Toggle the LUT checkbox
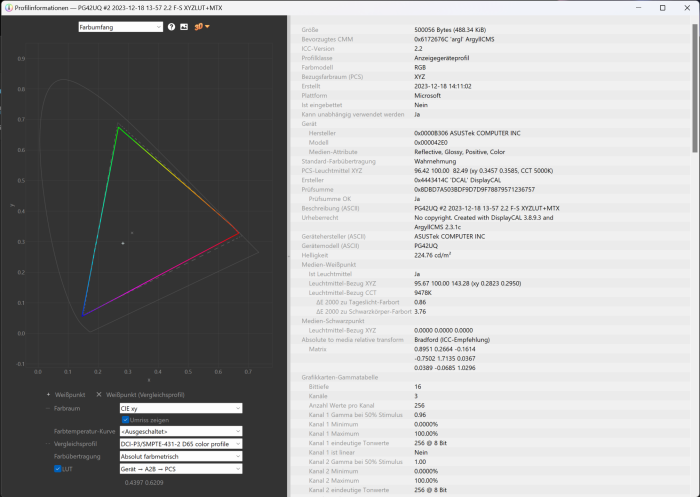700x497 pixels. (58, 469)
